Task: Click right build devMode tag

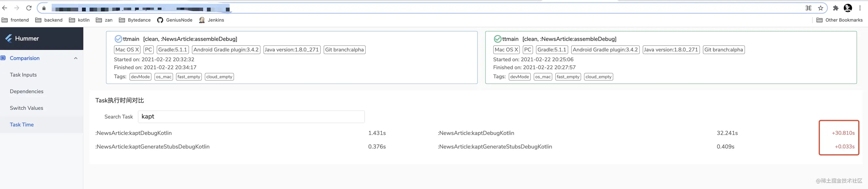Action: (x=520, y=77)
